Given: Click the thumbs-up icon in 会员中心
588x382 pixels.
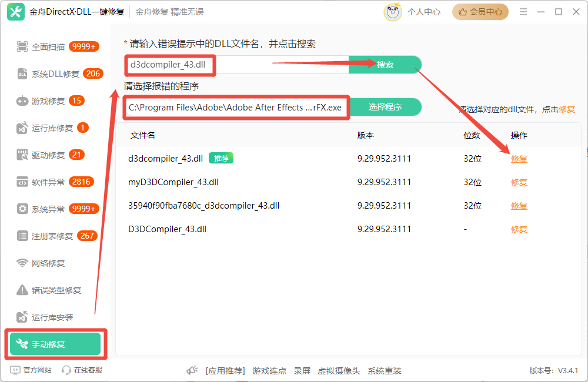Looking at the screenshot, I should (x=462, y=12).
